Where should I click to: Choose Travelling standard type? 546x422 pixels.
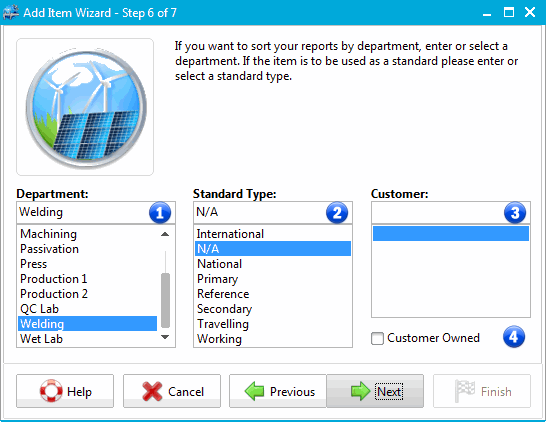point(273,324)
